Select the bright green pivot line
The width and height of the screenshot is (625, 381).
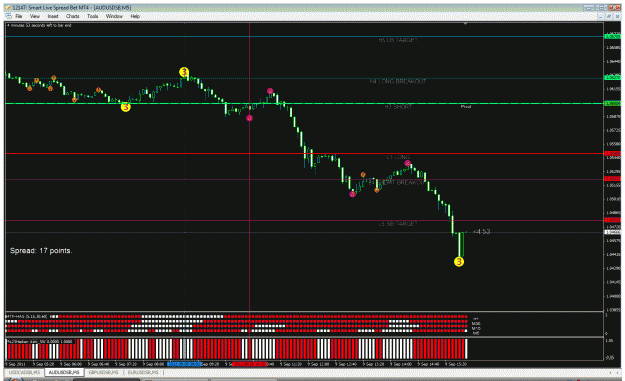coord(305,104)
